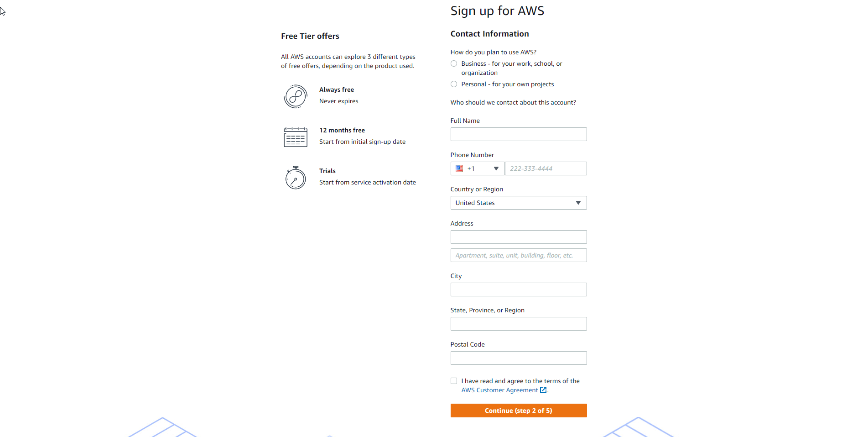Click inside the Full Name field
Viewport: 868px width, 437px height.
[518, 134]
